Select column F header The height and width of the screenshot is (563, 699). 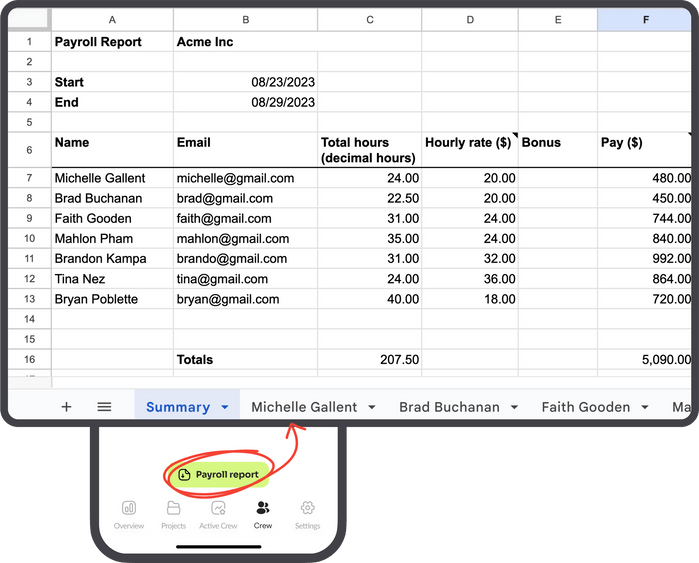[645, 20]
